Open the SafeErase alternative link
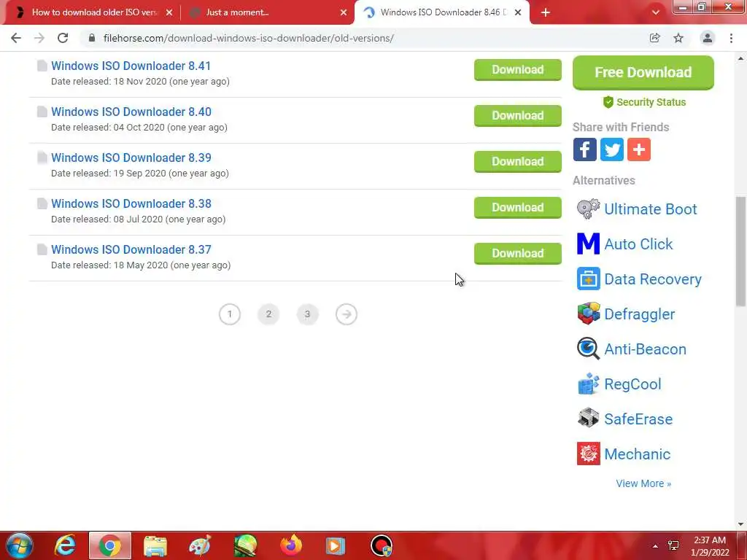The height and width of the screenshot is (560, 747). pyautogui.click(x=638, y=419)
